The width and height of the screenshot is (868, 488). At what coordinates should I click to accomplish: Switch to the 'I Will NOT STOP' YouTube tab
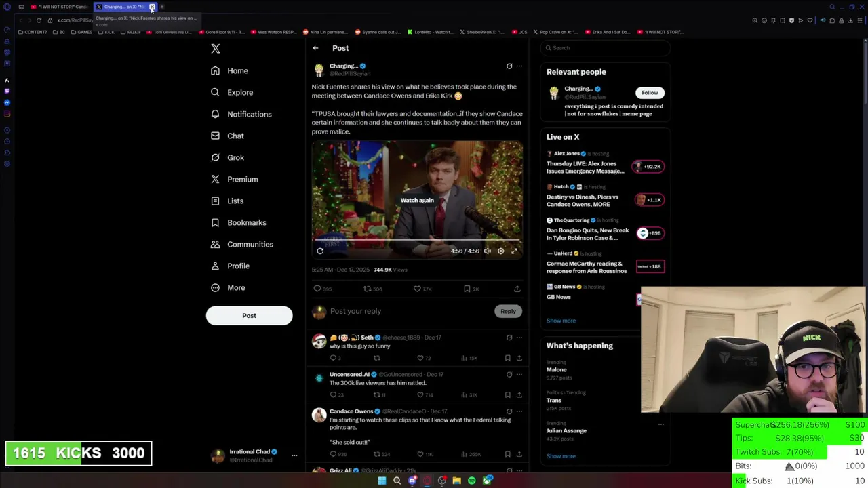[x=58, y=7]
